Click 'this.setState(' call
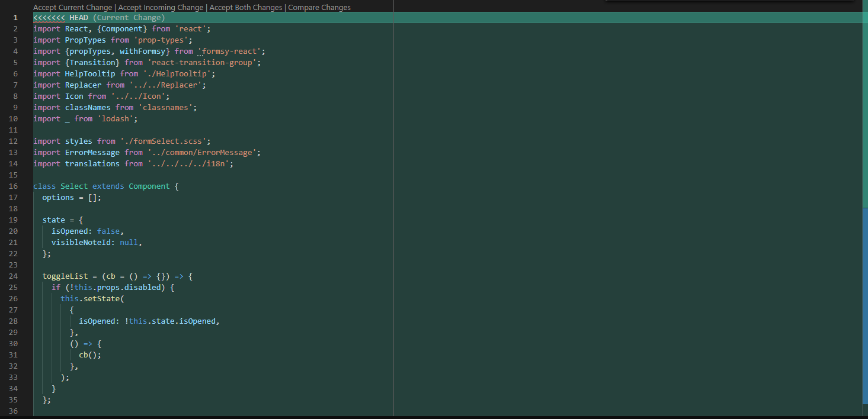868x419 pixels. 92,299
